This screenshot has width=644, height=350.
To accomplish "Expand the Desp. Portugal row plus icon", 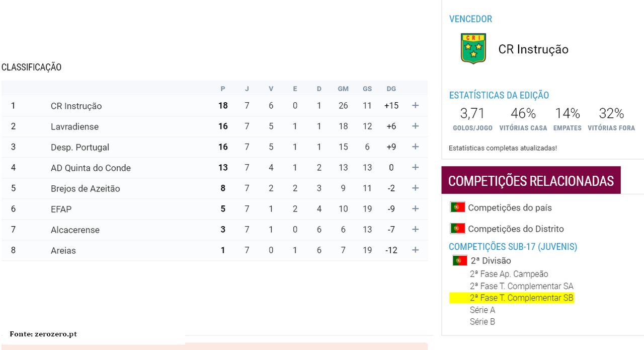I will click(x=415, y=147).
